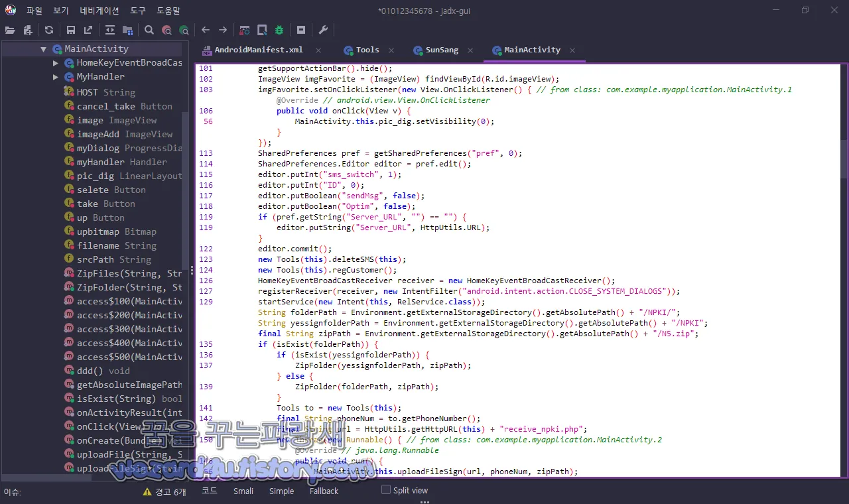Toggle the flatten packages icon
The width and height of the screenshot is (849, 504).
(127, 30)
